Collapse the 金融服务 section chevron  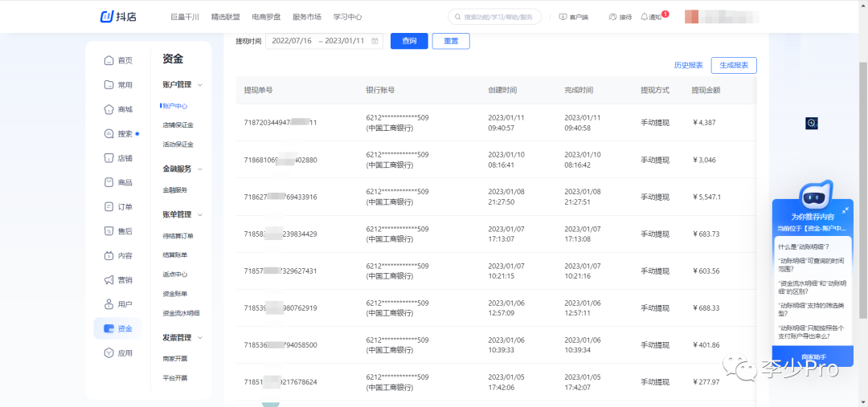(200, 169)
